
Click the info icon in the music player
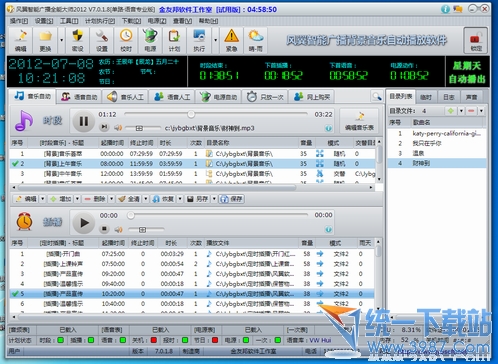tap(328, 128)
